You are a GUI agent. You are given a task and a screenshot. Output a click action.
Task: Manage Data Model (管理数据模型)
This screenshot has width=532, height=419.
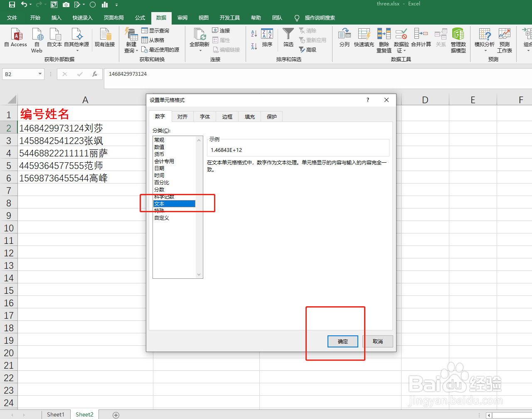click(458, 40)
